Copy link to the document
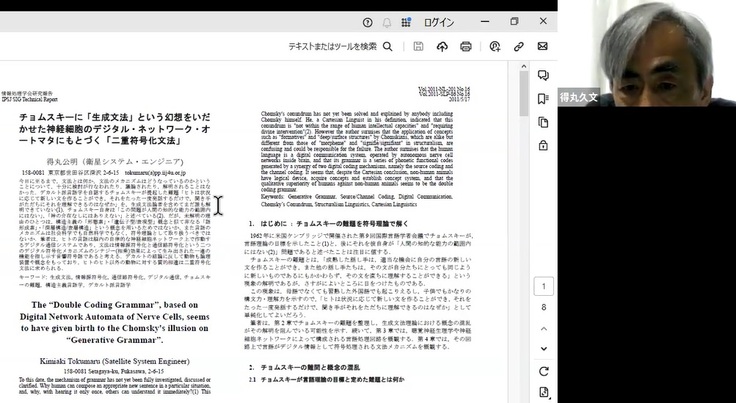 click(x=518, y=46)
